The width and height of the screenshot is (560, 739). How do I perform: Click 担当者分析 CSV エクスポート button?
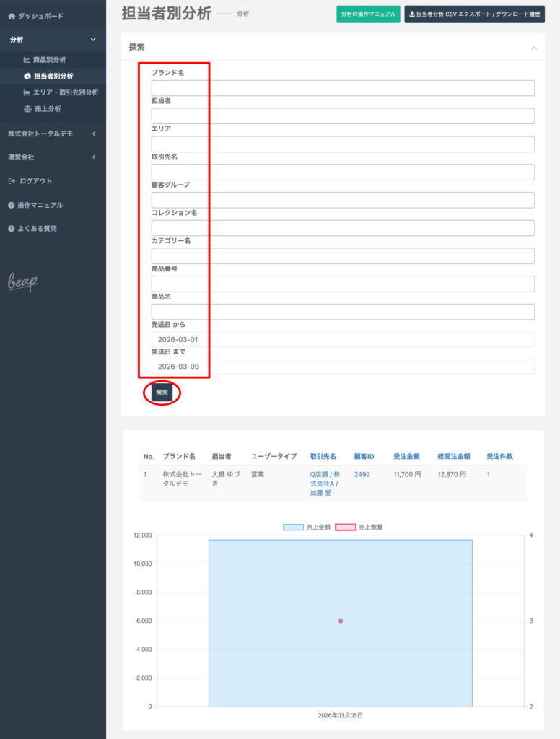(x=474, y=14)
